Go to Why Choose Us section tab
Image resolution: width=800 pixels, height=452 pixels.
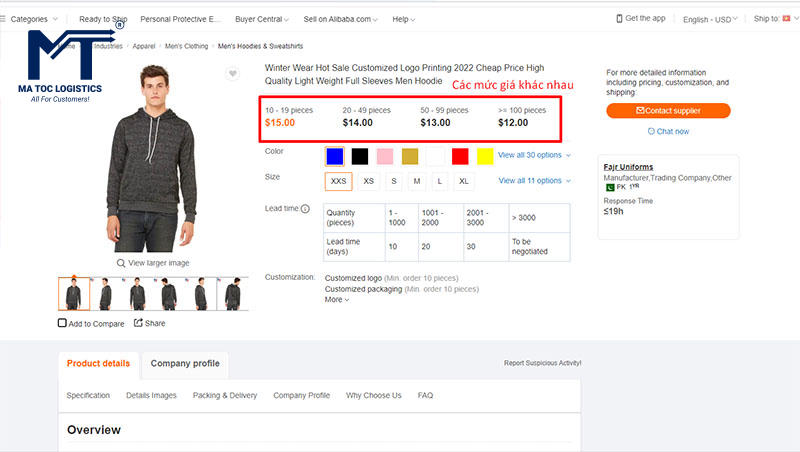[x=373, y=395]
